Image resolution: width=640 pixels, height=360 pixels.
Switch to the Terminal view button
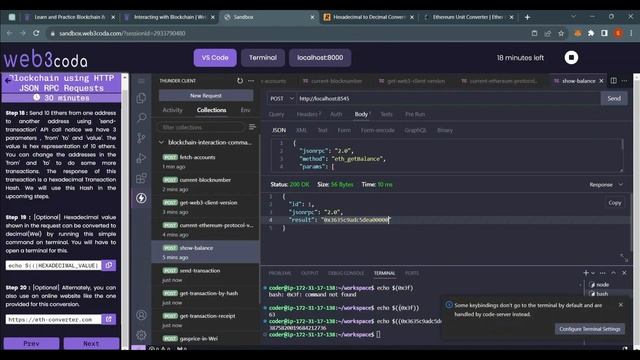[x=263, y=58]
